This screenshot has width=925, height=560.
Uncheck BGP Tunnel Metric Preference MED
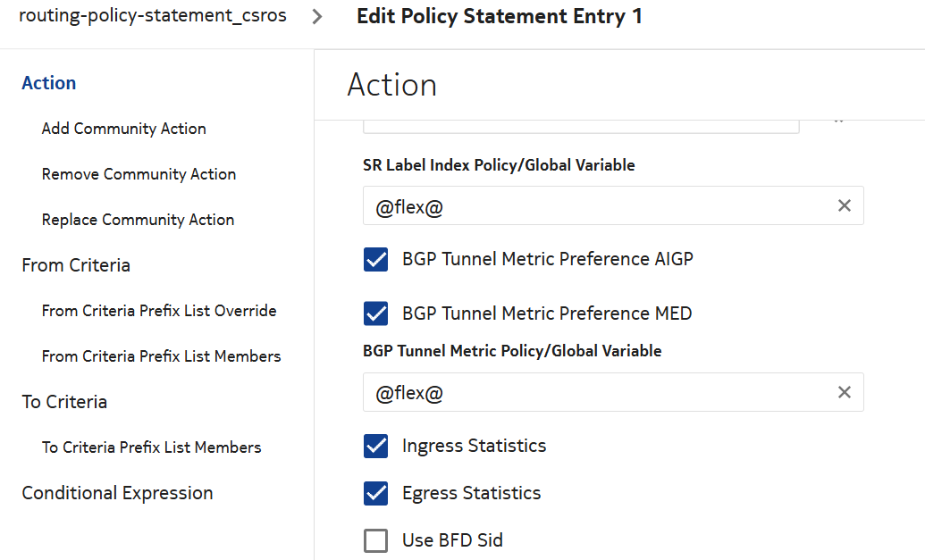pos(376,313)
